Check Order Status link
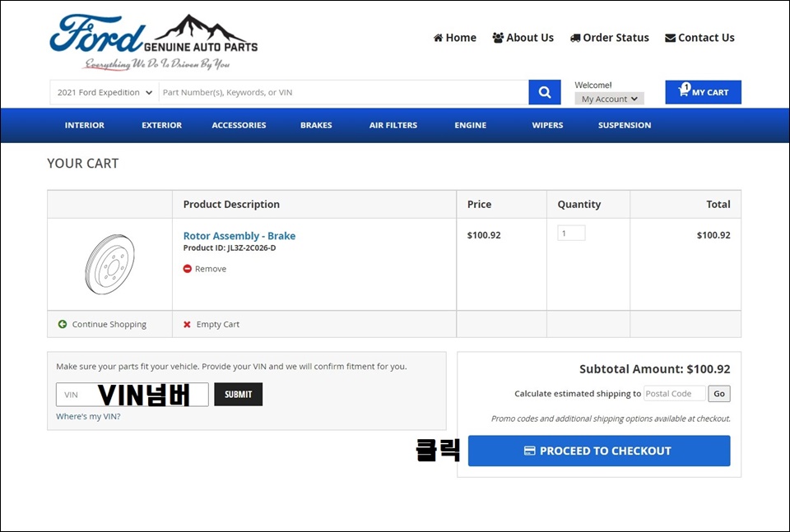Screen dimensions: 790x532 click(610, 38)
